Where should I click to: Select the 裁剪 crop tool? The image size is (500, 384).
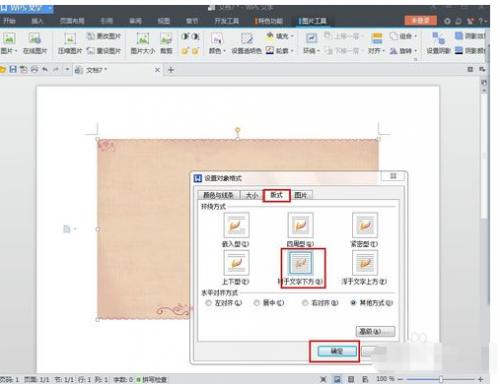click(166, 43)
